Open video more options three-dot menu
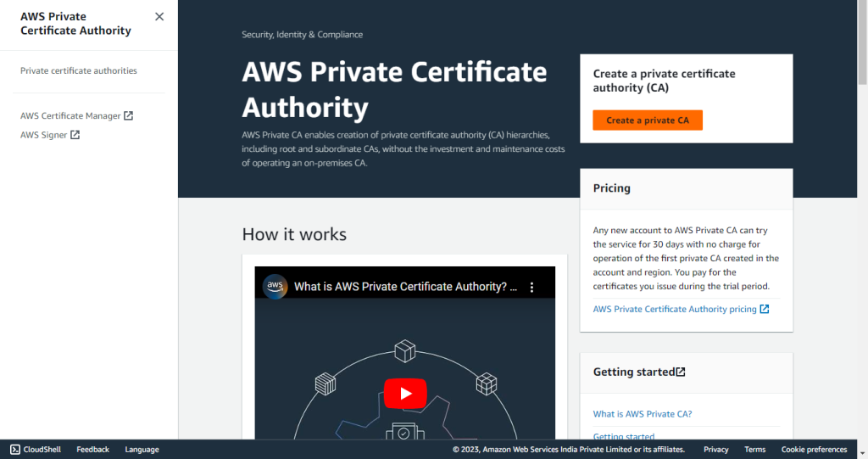The width and height of the screenshot is (868, 459). click(x=531, y=287)
